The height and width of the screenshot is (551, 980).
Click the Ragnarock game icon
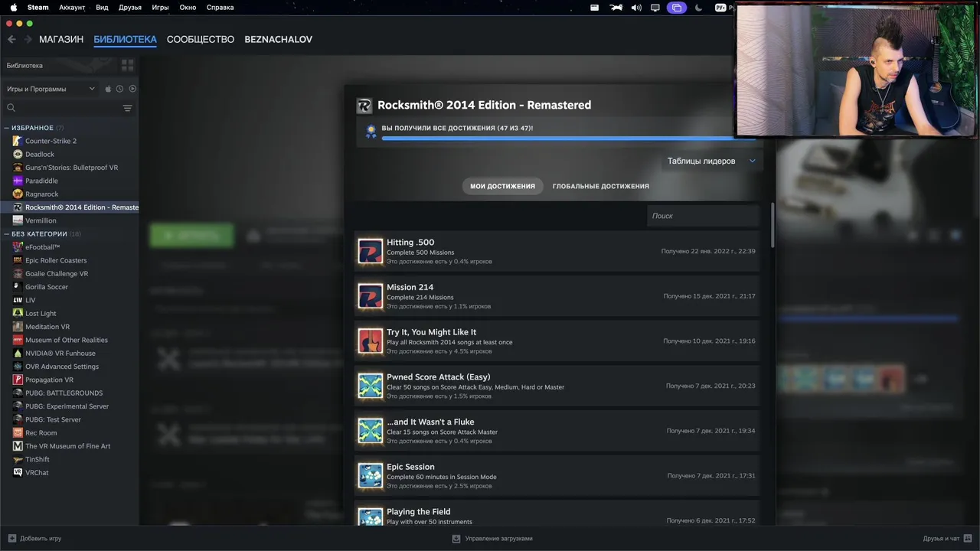click(18, 194)
